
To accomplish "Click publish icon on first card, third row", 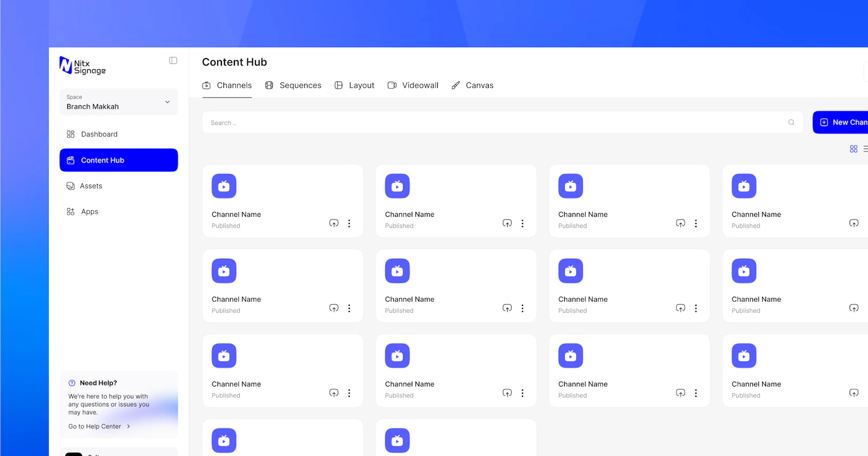I will point(334,393).
